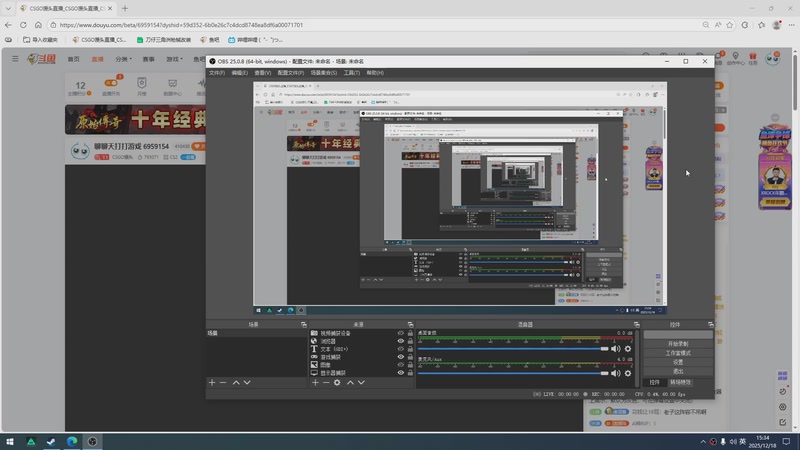Toggle lock on 浏览器 source
800x450 pixels.
(x=410, y=341)
